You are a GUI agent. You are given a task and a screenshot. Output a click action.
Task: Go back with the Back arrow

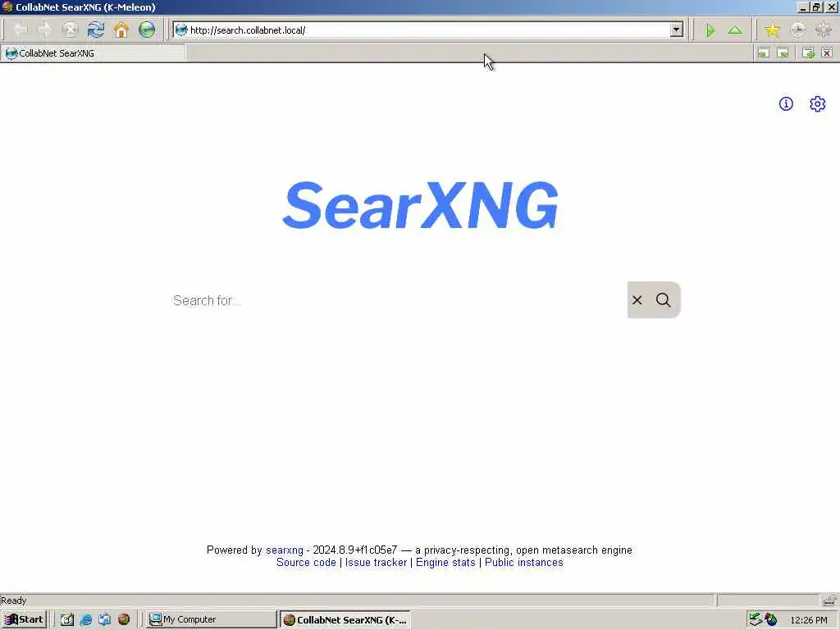20,30
